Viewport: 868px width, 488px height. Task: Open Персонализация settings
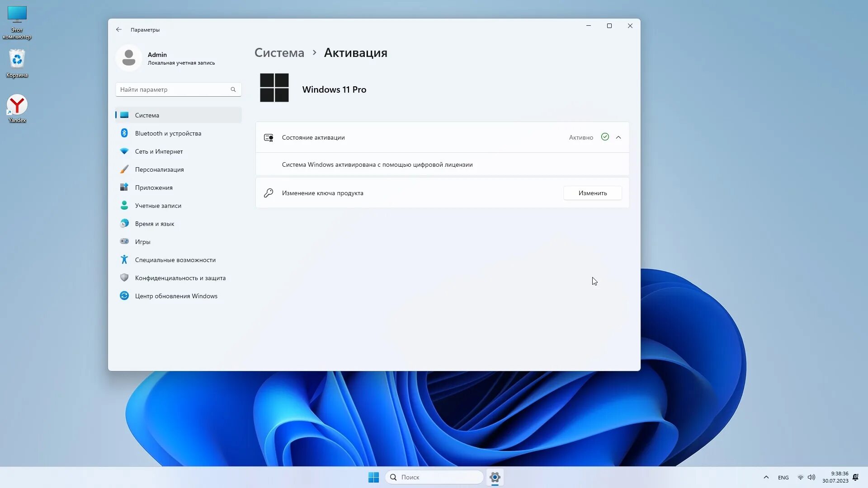pyautogui.click(x=159, y=169)
